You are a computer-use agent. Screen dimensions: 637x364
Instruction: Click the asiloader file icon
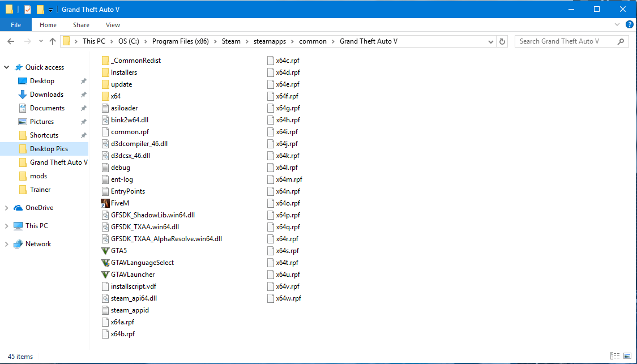(x=105, y=108)
